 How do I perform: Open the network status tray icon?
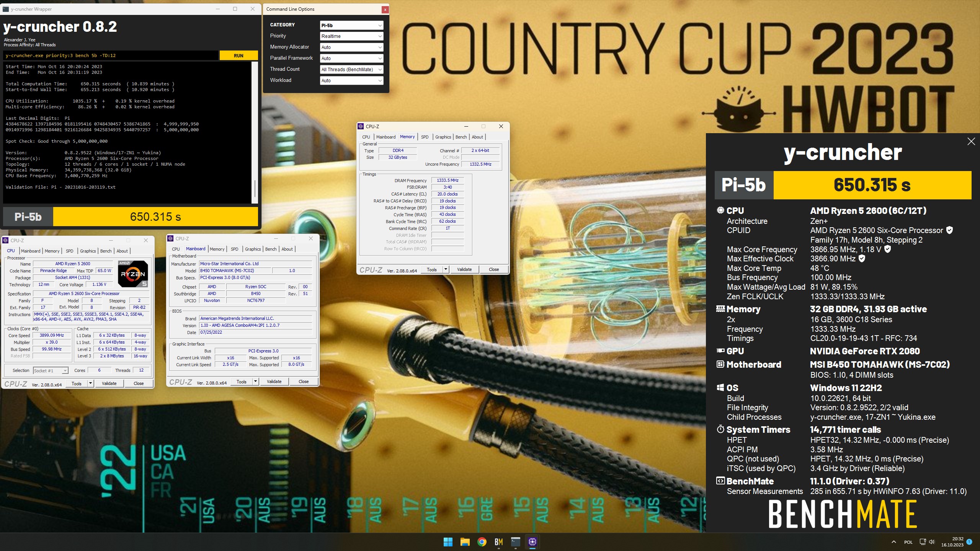[923, 542]
